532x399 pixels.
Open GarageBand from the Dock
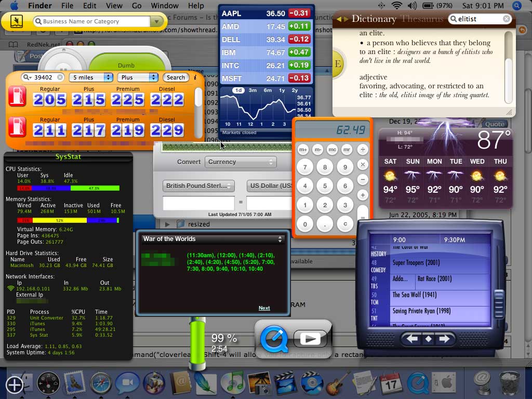click(338, 383)
